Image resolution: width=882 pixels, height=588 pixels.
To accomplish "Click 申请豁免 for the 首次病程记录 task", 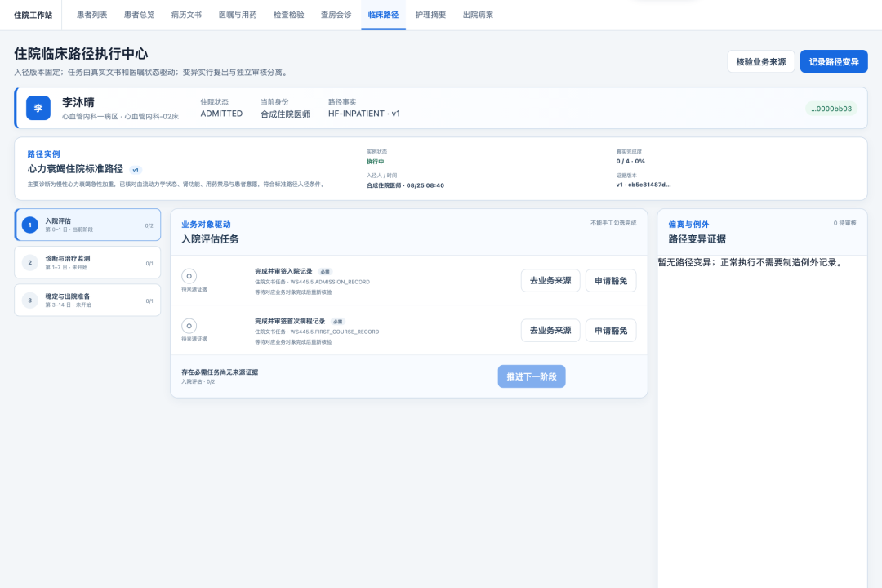I will coord(611,330).
